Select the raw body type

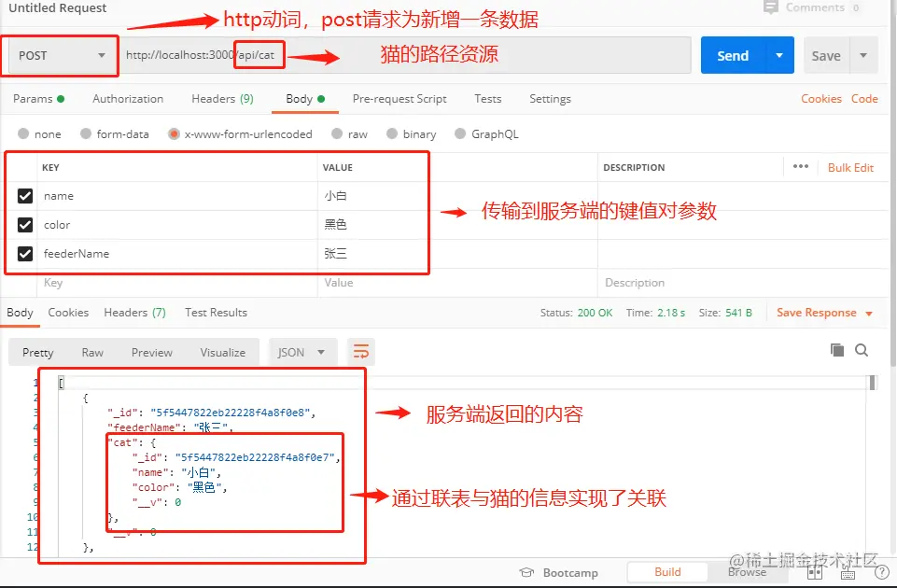point(349,133)
